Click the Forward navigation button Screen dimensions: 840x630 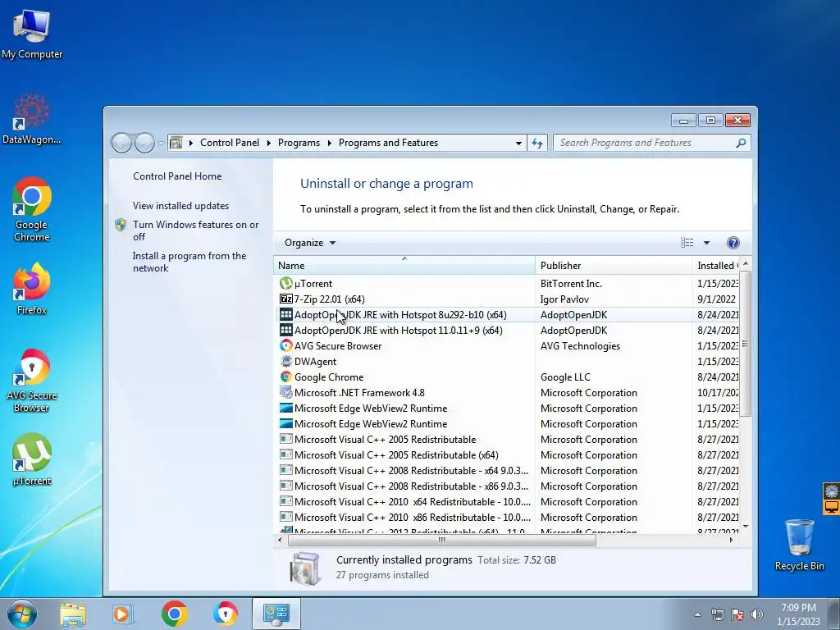pyautogui.click(x=144, y=143)
